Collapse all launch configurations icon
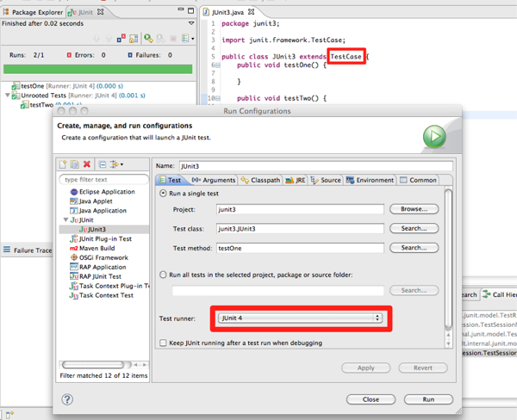517x420 pixels. tap(103, 164)
